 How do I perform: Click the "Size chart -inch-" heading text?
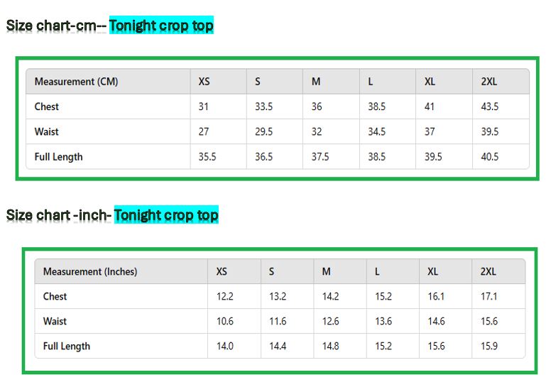(58, 214)
